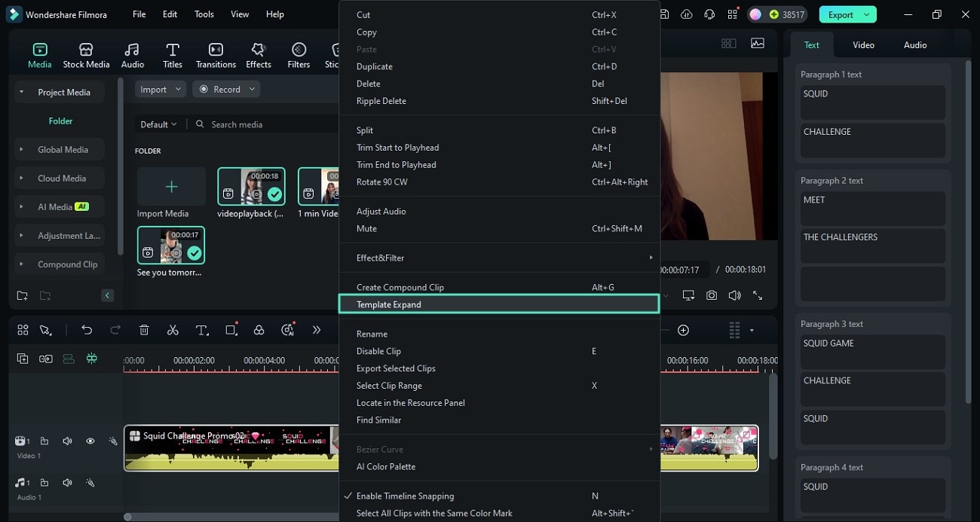Lock the Audio 1 track
980x522 pixels.
coord(44,483)
